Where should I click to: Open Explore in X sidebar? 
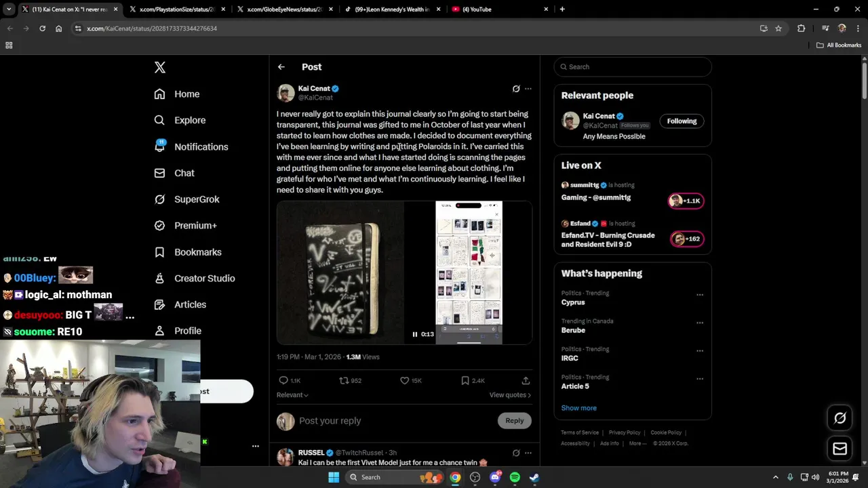click(x=180, y=120)
